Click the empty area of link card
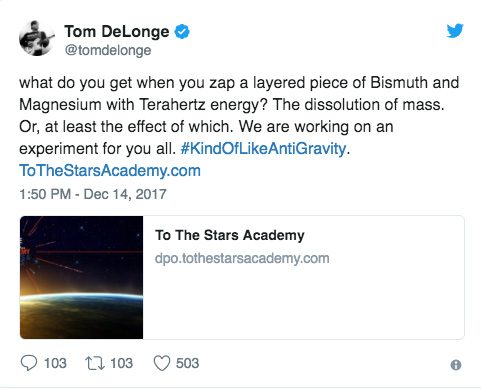Viewport: 481px width, 388px height. click(x=303, y=303)
